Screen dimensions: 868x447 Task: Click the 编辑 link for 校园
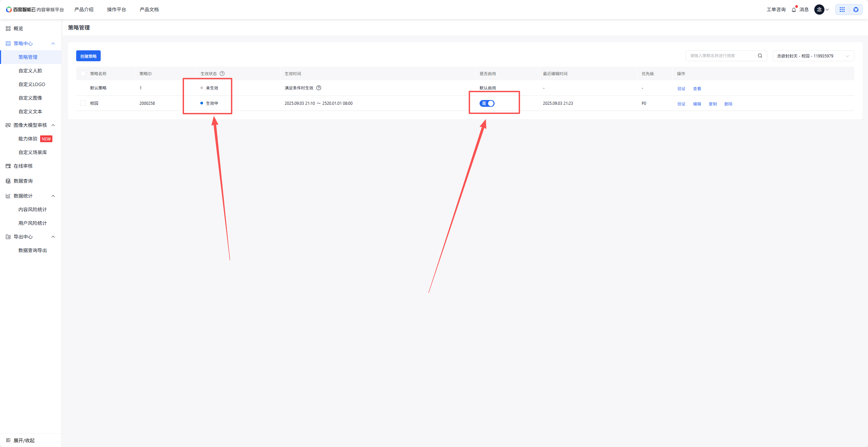697,104
